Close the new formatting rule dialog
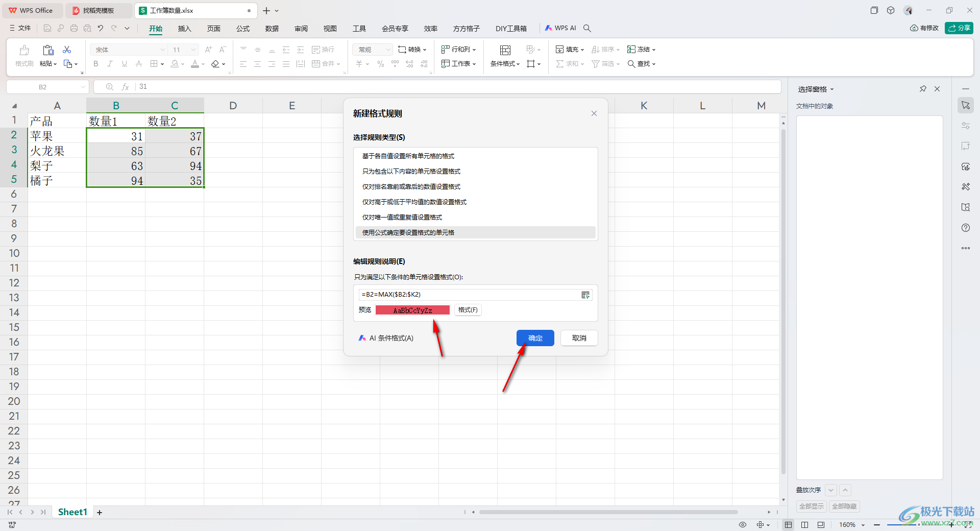Image resolution: width=980 pixels, height=531 pixels. tap(594, 113)
